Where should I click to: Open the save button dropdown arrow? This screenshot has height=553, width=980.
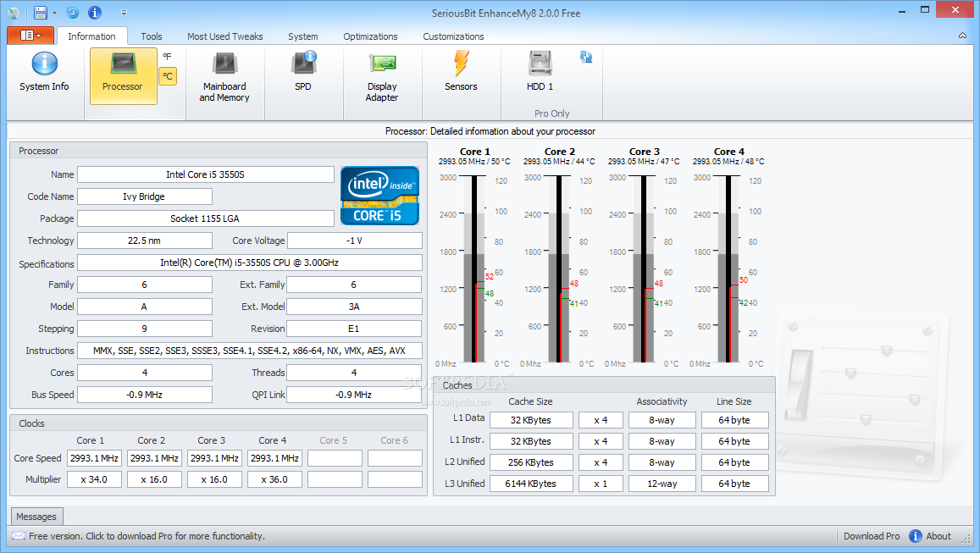point(54,13)
